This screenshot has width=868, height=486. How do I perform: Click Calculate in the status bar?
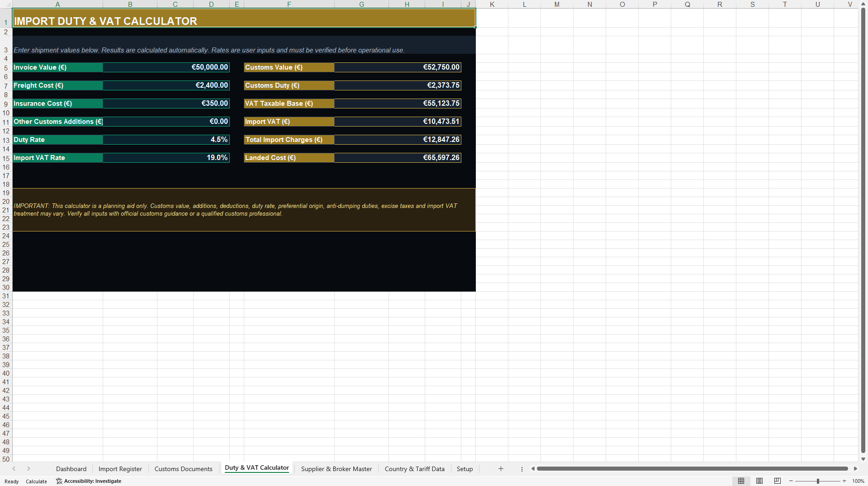click(x=36, y=481)
